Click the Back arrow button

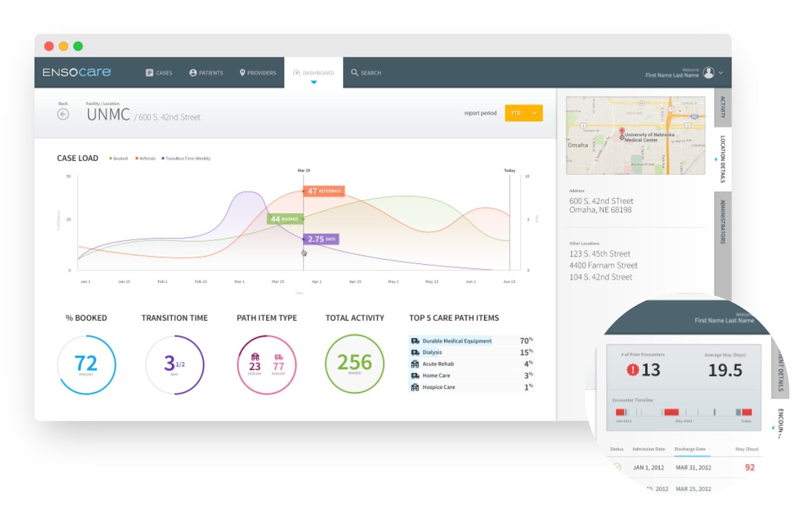(x=63, y=113)
